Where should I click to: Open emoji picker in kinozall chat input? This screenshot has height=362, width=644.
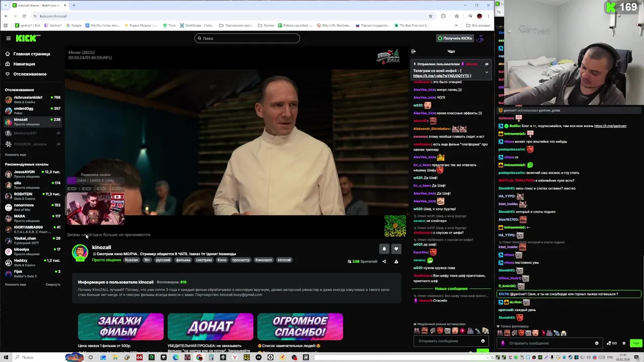[482, 341]
